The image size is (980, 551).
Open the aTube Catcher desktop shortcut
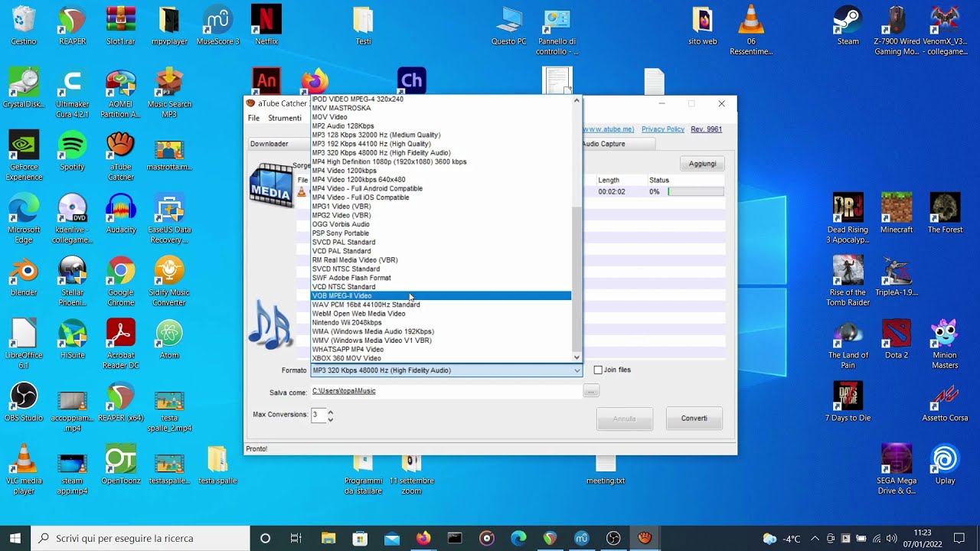pos(121,156)
